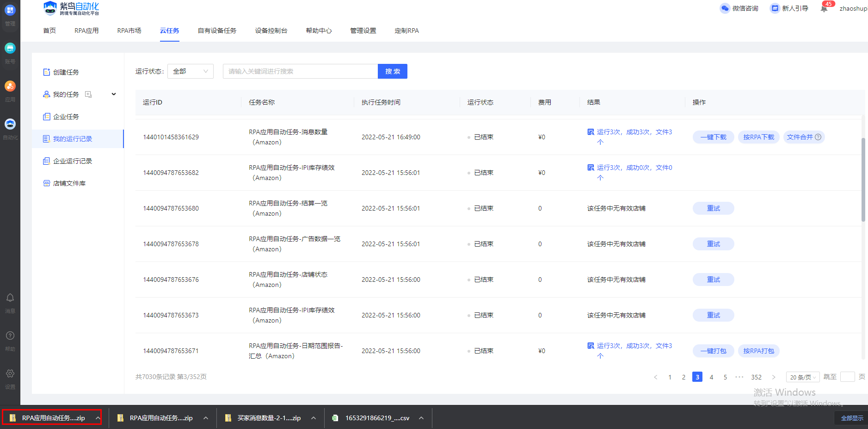Open the 账号 sidebar icon

tap(10, 48)
